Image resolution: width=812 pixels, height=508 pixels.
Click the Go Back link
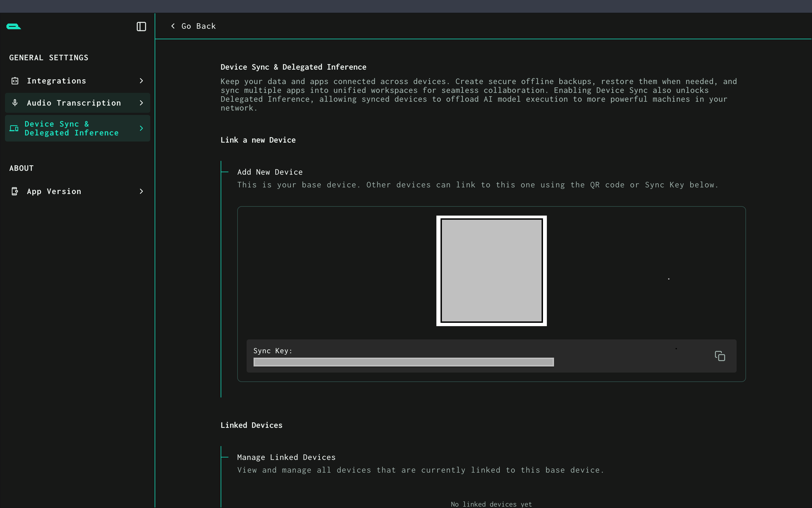[198, 26]
